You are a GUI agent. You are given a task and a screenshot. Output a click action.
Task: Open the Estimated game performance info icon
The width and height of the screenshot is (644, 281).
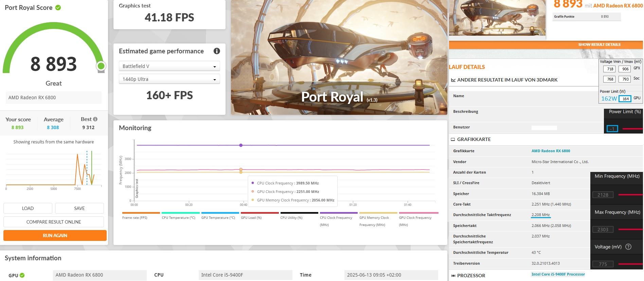coord(217,51)
